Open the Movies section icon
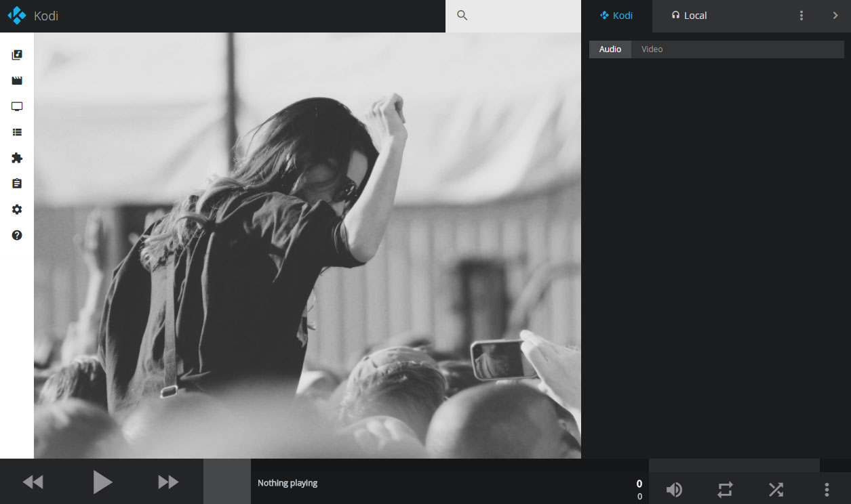 click(x=17, y=81)
